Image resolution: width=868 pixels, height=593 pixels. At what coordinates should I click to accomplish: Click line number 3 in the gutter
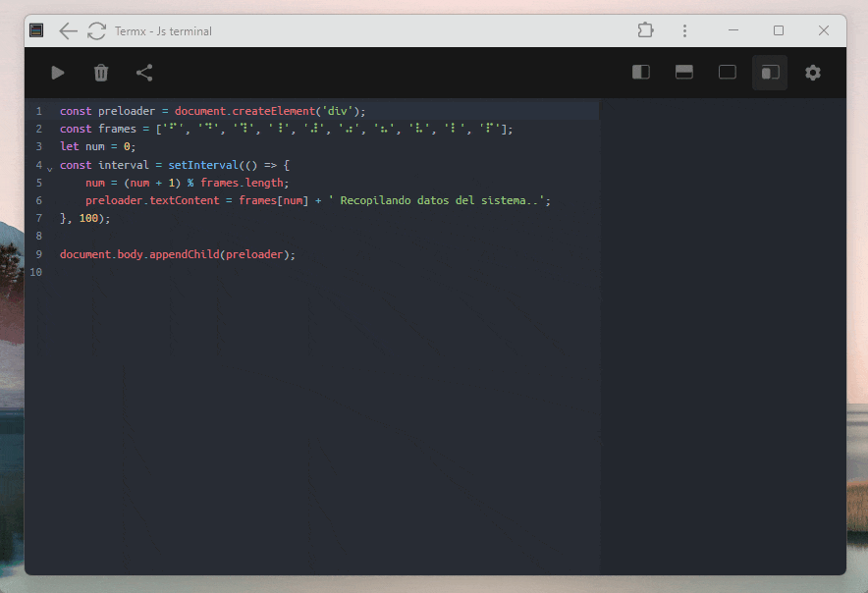[x=38, y=146]
